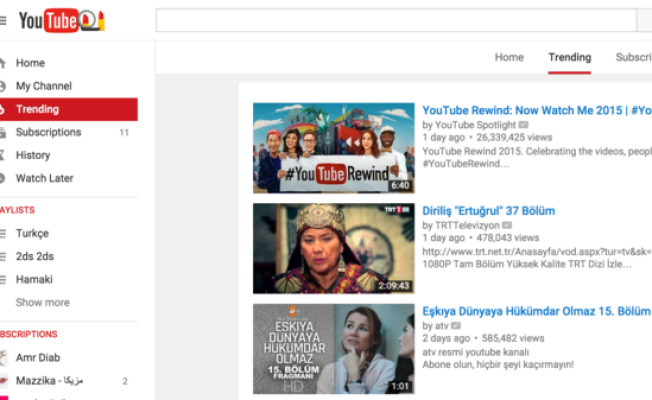
Task: Expand playlists with Show more
Action: point(43,302)
